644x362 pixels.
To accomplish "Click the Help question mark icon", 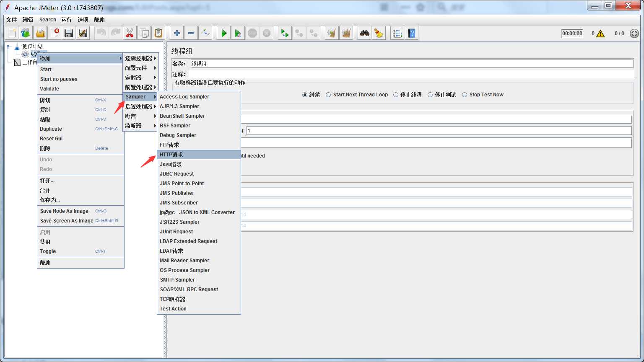I will [412, 33].
